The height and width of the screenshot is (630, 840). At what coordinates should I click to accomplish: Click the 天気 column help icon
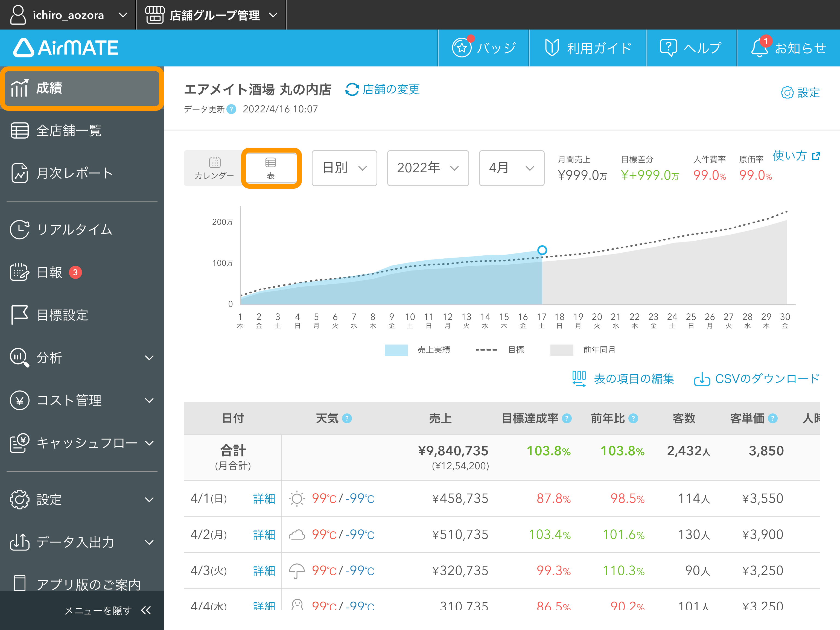coord(347,418)
